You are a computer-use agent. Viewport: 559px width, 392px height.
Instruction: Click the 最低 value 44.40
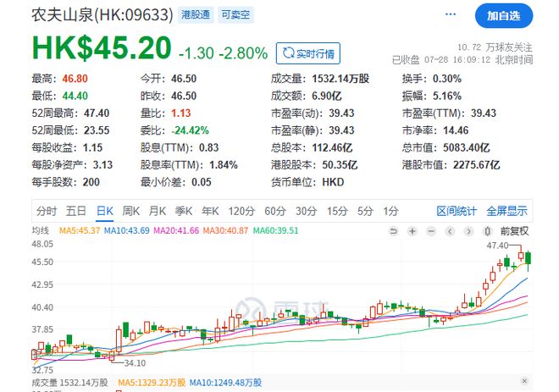[x=75, y=96]
